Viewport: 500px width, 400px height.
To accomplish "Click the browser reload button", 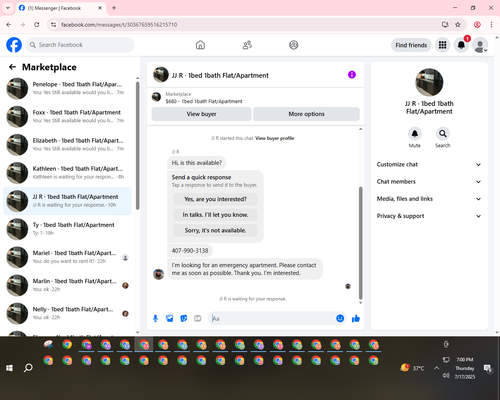I will pyautogui.click(x=37, y=25).
